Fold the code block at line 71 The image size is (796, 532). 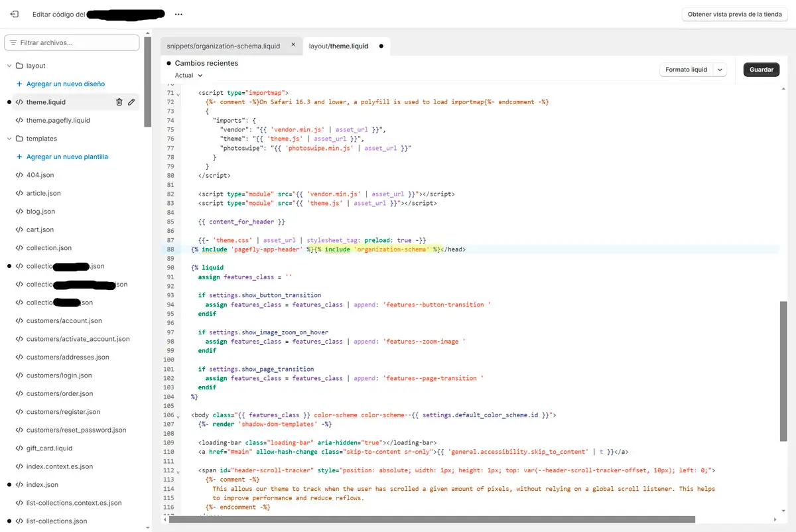click(x=178, y=94)
